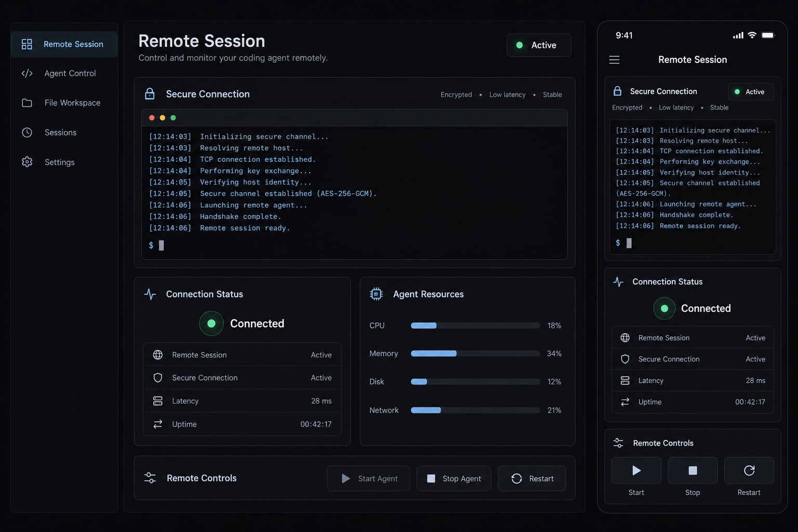Click the Memory usage bar
Viewport: 798px width, 532px height.
475,353
